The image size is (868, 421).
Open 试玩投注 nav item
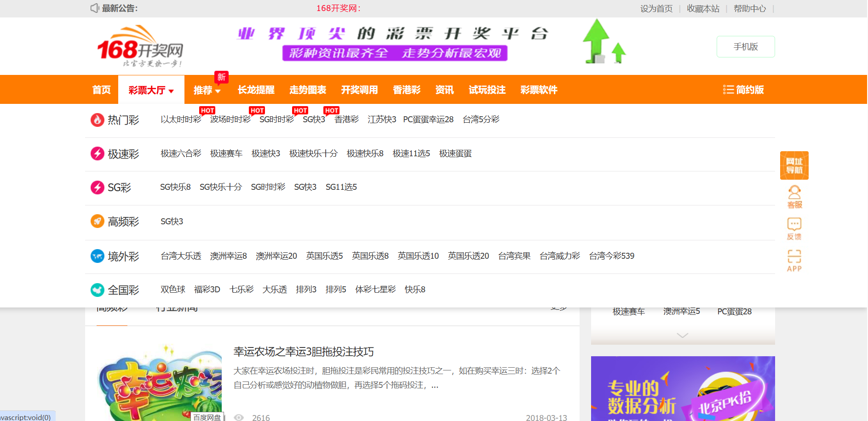(487, 90)
